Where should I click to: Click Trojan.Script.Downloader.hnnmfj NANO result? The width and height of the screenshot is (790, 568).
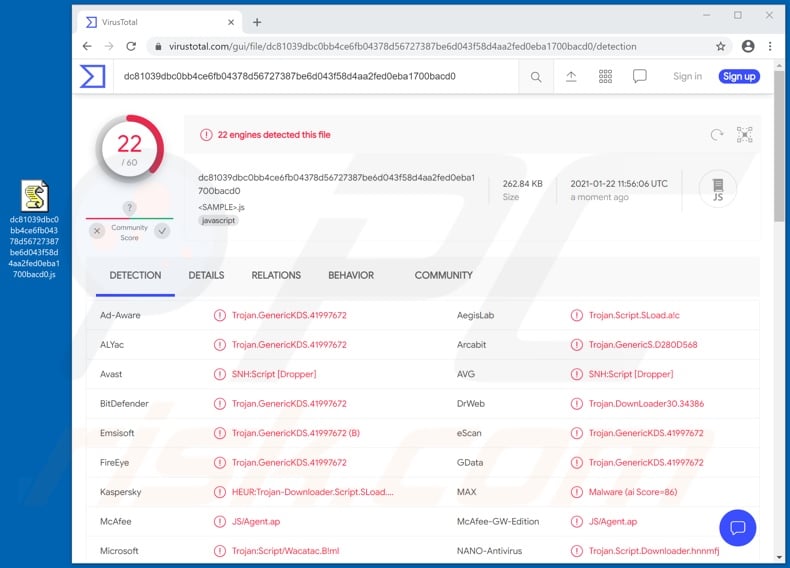point(653,551)
